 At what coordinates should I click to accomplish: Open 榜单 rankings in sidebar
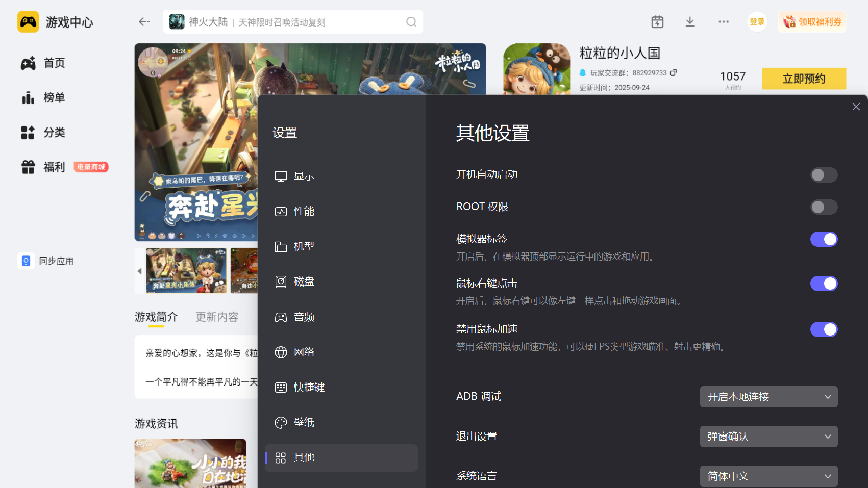[x=43, y=98]
